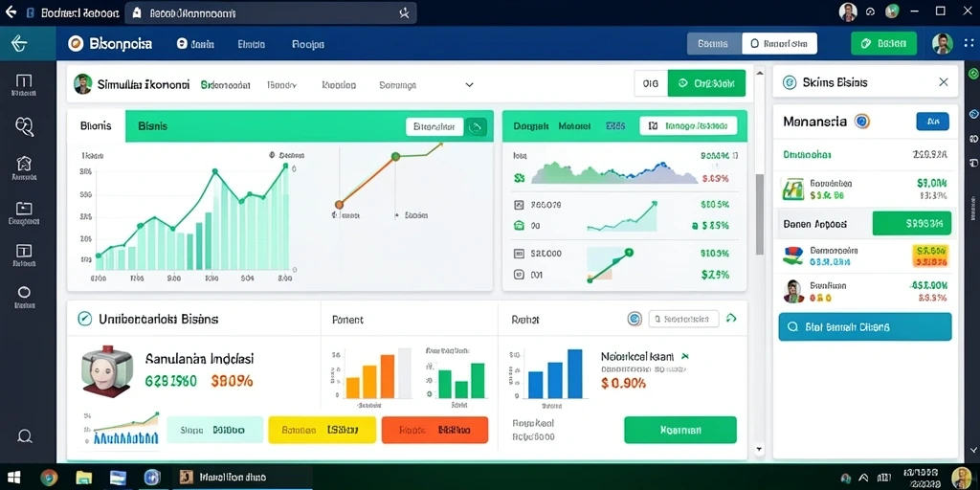Open the heart search icon in left sidebar
980x490 pixels.
24,127
